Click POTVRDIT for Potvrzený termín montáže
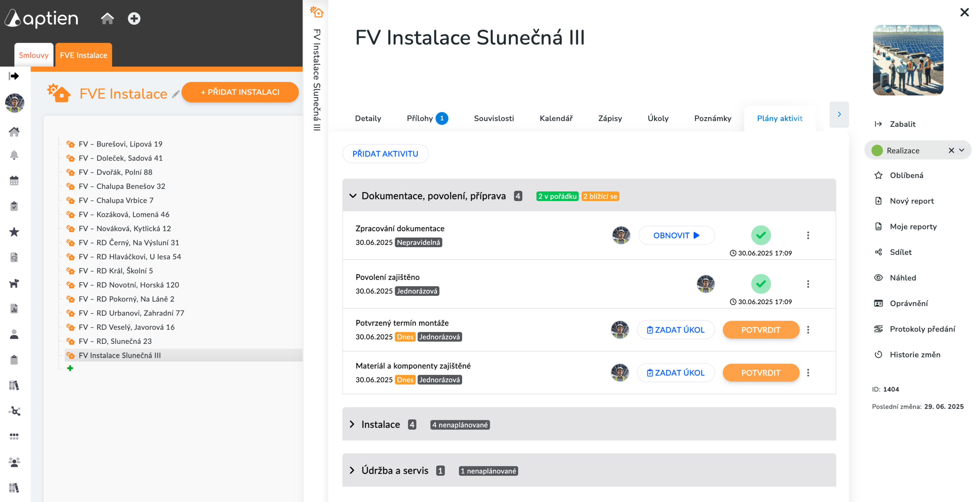Screen dimensions: 980x502 [x=761, y=330]
